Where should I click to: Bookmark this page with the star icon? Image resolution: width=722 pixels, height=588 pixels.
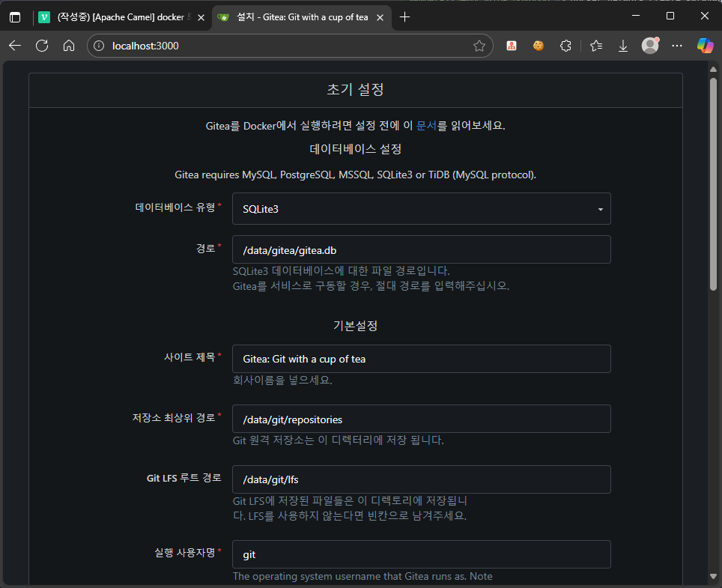pyautogui.click(x=479, y=45)
